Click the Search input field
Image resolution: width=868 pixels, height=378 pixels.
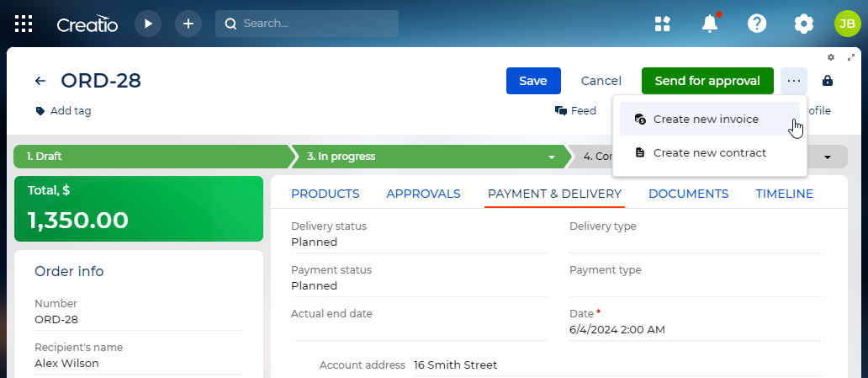click(x=307, y=24)
